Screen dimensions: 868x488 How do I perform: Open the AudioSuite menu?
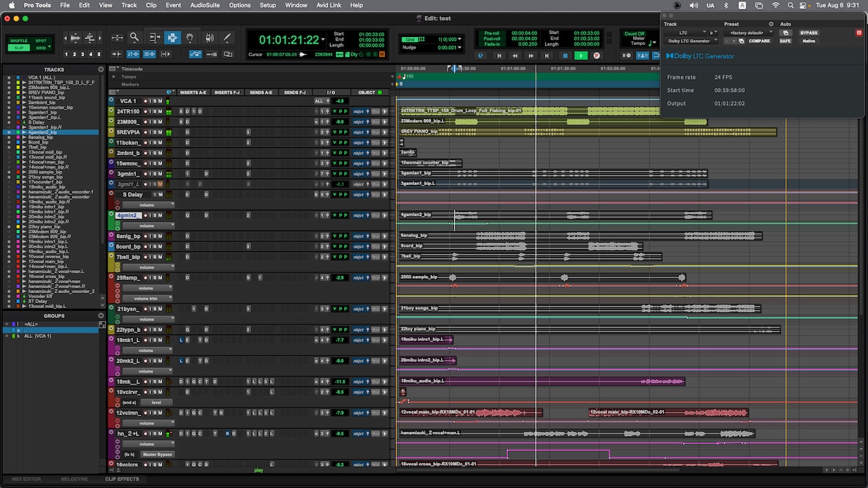[205, 5]
